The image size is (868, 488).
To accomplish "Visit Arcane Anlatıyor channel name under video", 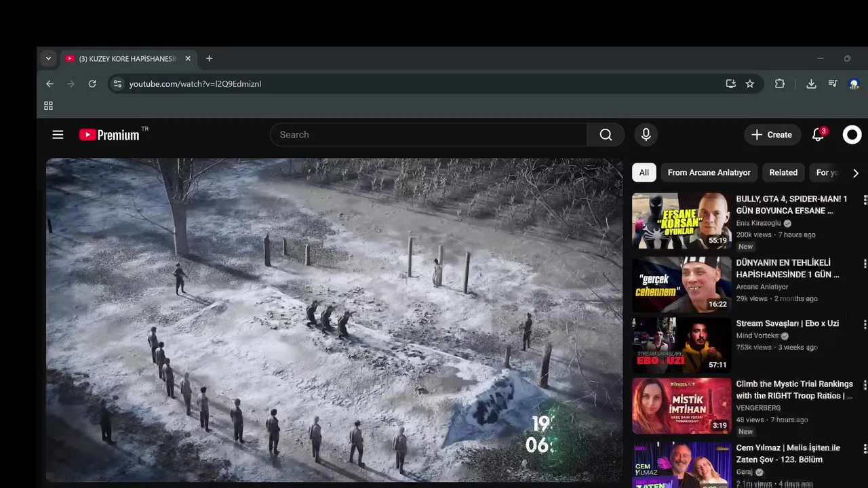I will point(762,287).
